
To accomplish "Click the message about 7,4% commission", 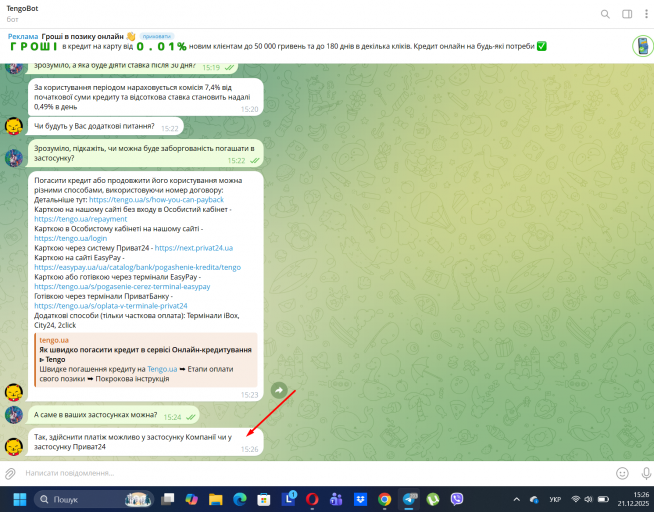I will click(x=146, y=97).
